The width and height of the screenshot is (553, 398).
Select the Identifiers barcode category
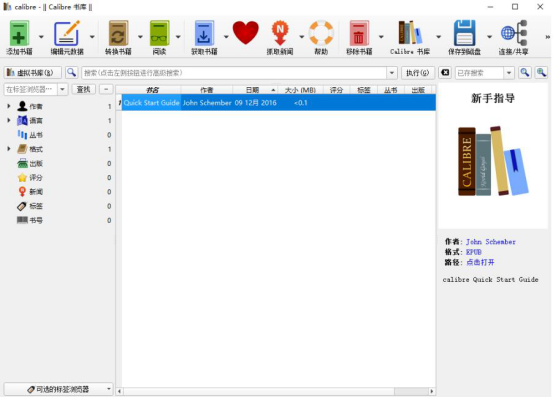pyautogui.click(x=36, y=220)
